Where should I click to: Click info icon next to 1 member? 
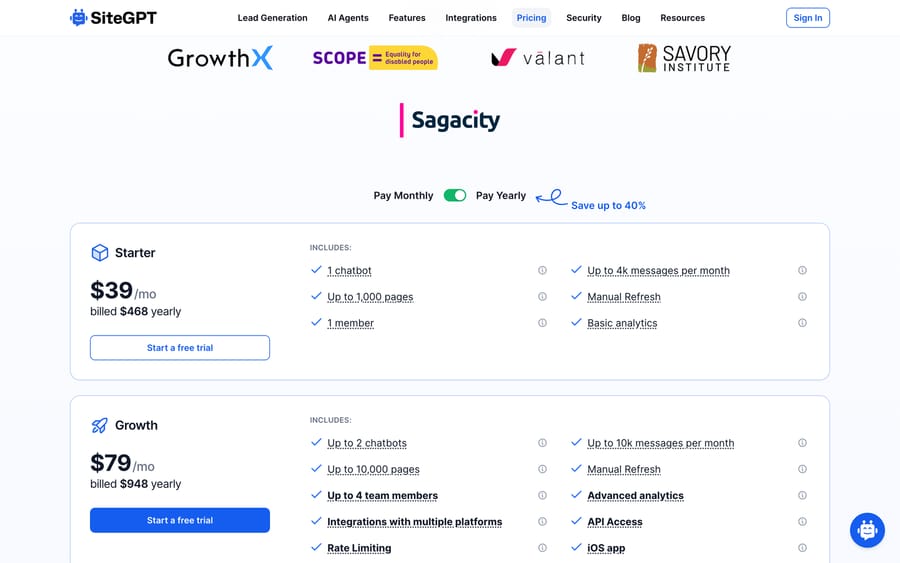(x=542, y=323)
